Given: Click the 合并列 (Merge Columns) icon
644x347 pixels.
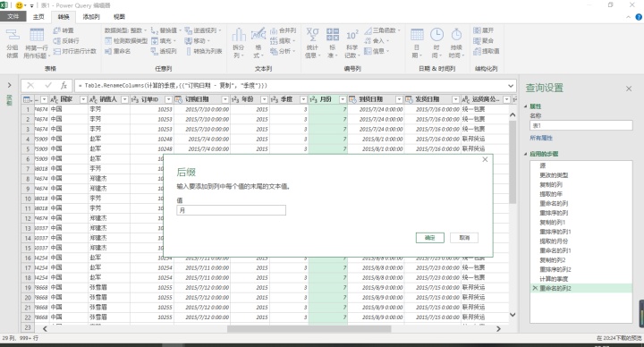Looking at the screenshot, I should click(x=274, y=30).
